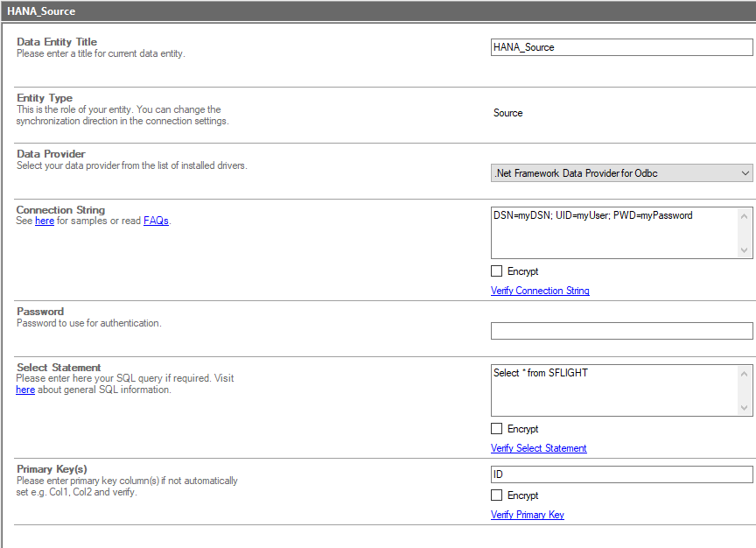756x548 pixels.
Task: Click the Connection String box scroll-down arrow
Action: coord(745,250)
